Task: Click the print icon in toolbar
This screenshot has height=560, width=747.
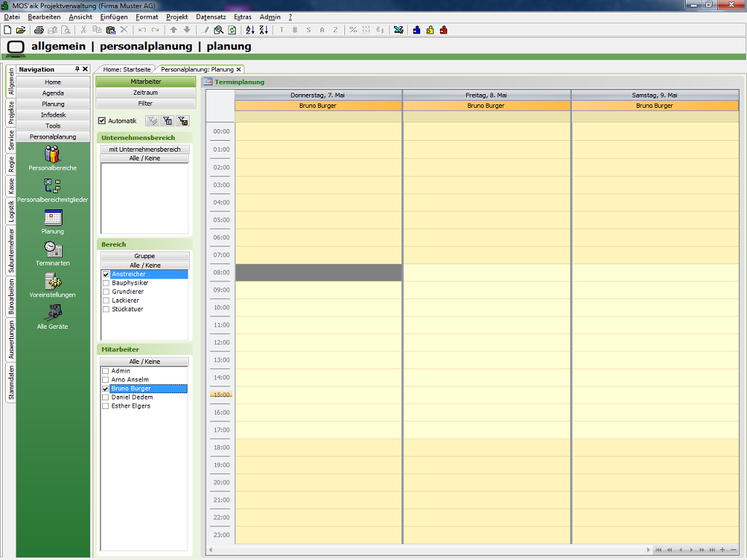Action: pyautogui.click(x=39, y=30)
